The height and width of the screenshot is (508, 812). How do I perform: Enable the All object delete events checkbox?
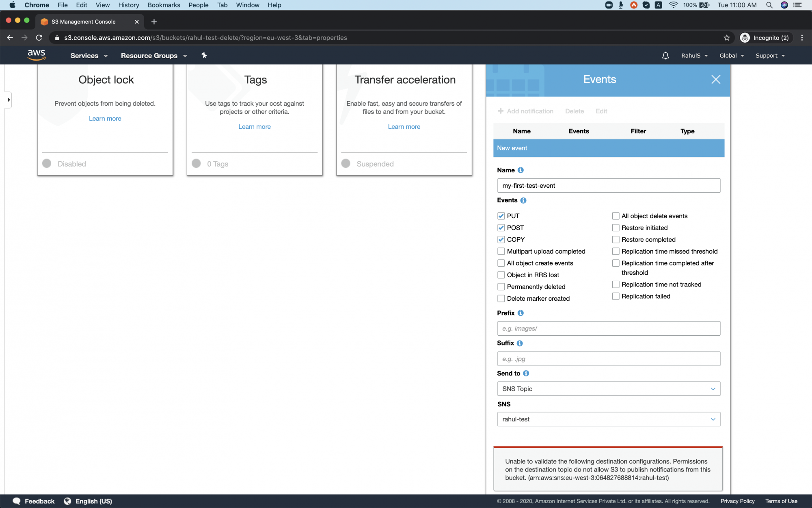615,216
